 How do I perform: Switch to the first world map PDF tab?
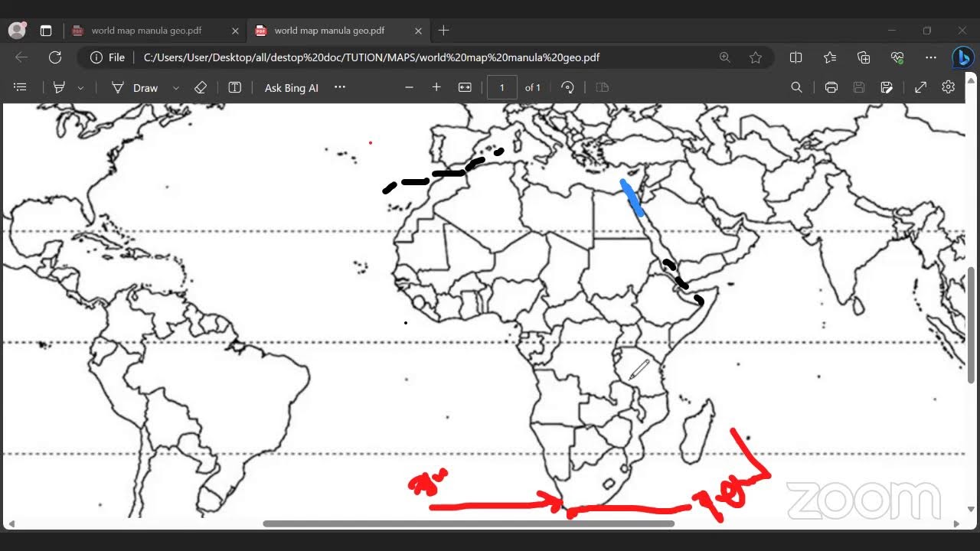click(x=146, y=31)
